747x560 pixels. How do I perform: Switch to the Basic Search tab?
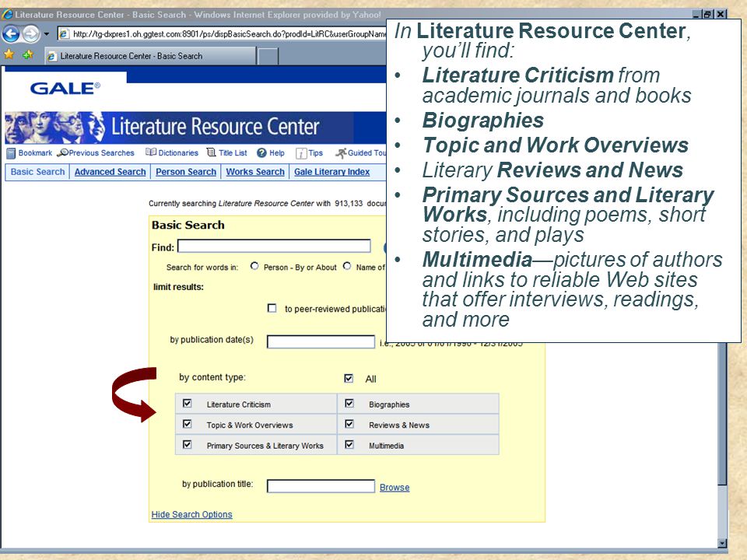coord(37,172)
